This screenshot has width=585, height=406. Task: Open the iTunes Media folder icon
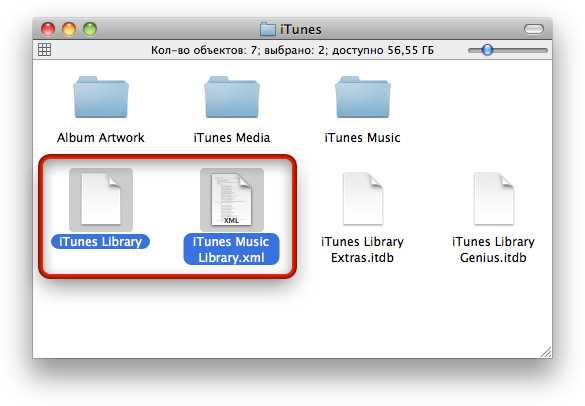click(x=232, y=97)
